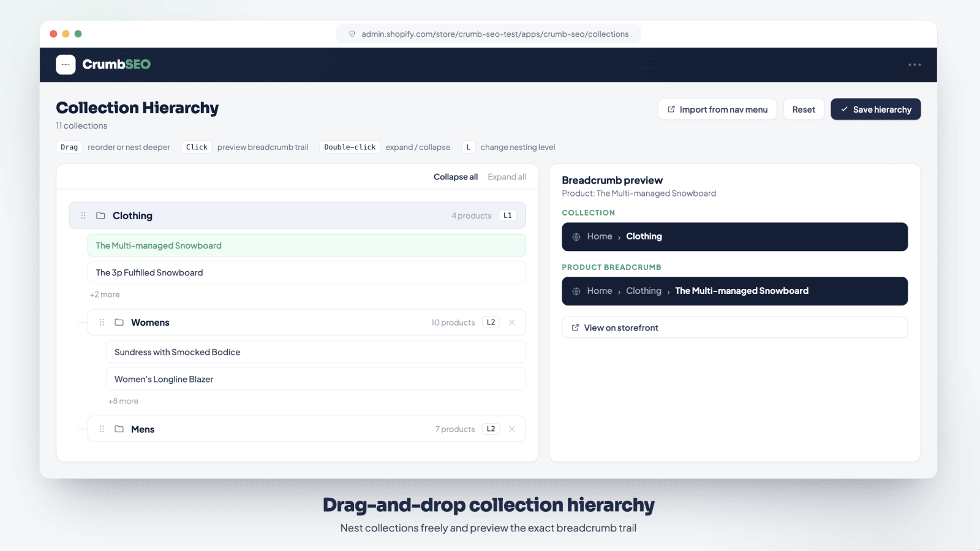Click globe icon in Collection breadcrumb

pos(576,237)
